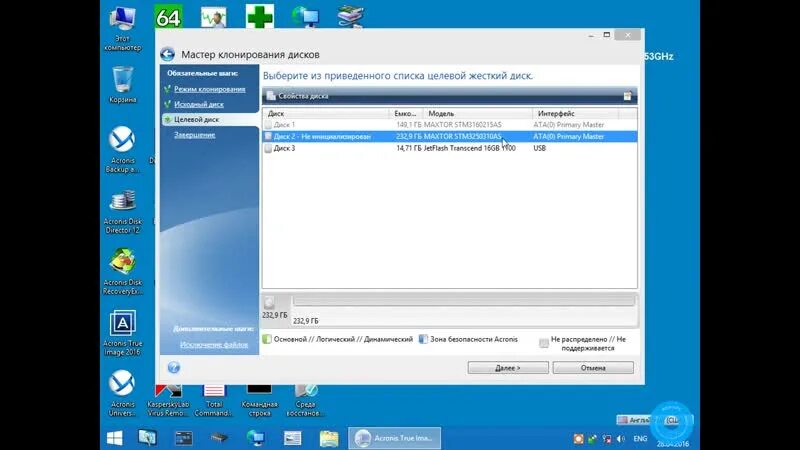Click the 232,9 ГБ partition bar
Image resolution: width=800 pixels, height=450 pixels.
464,310
